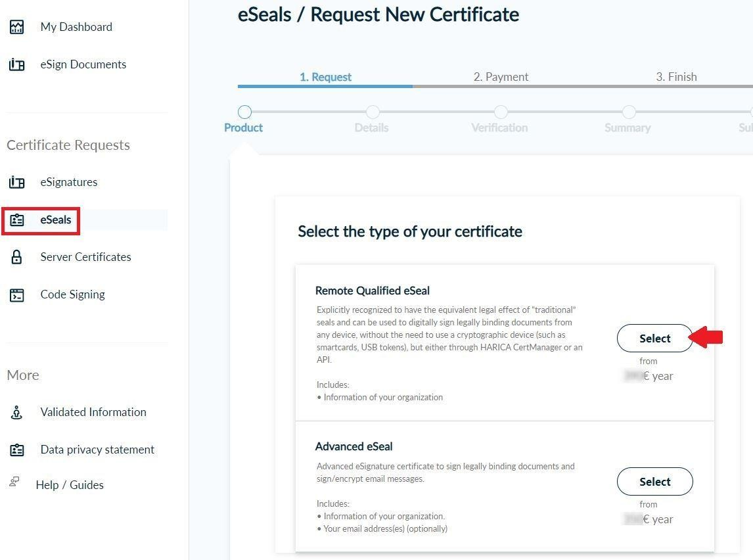Click the Verification step circle

point(500,112)
